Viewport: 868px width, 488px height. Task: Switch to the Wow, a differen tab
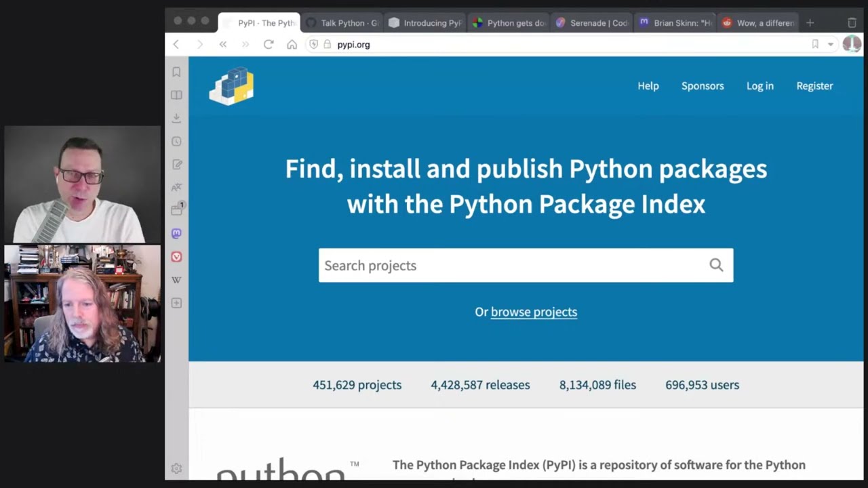pyautogui.click(x=759, y=22)
